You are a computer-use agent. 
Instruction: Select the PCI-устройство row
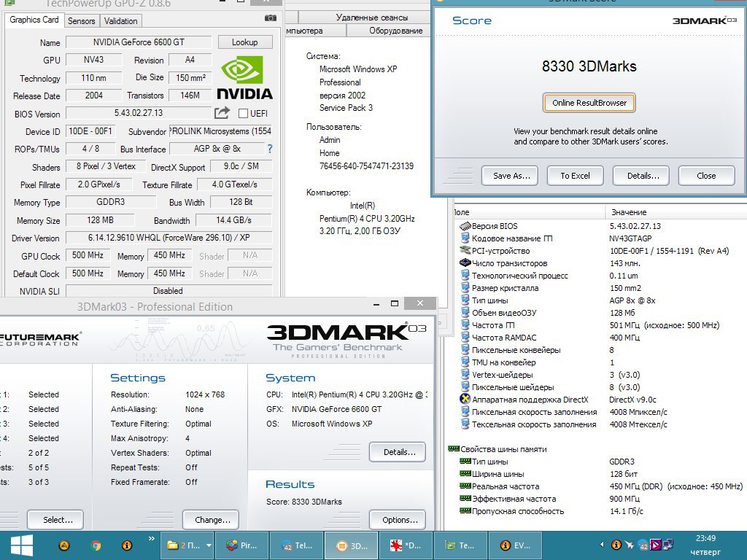tap(600, 251)
